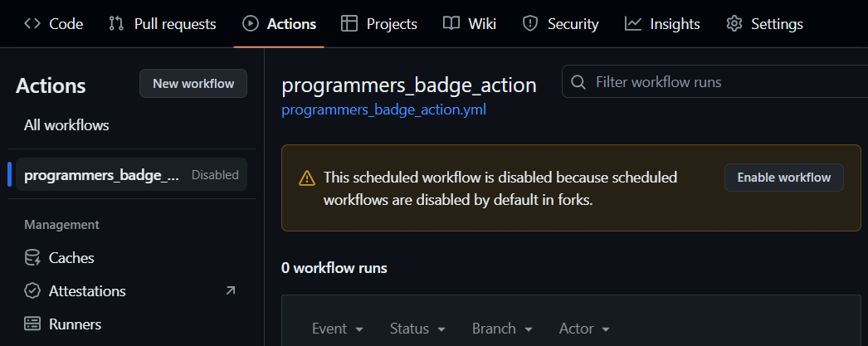The height and width of the screenshot is (346, 868).
Task: Click the Filter workflow runs field
Action: [714, 82]
